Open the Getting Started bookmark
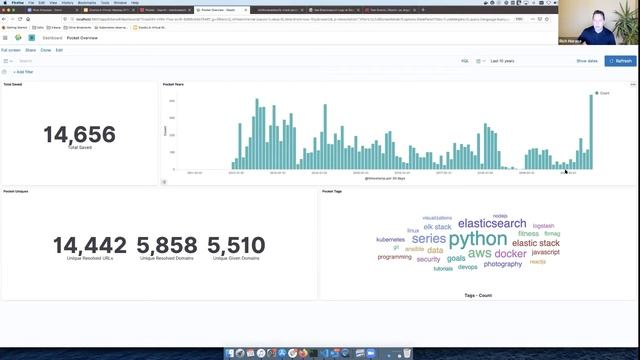 [15, 28]
